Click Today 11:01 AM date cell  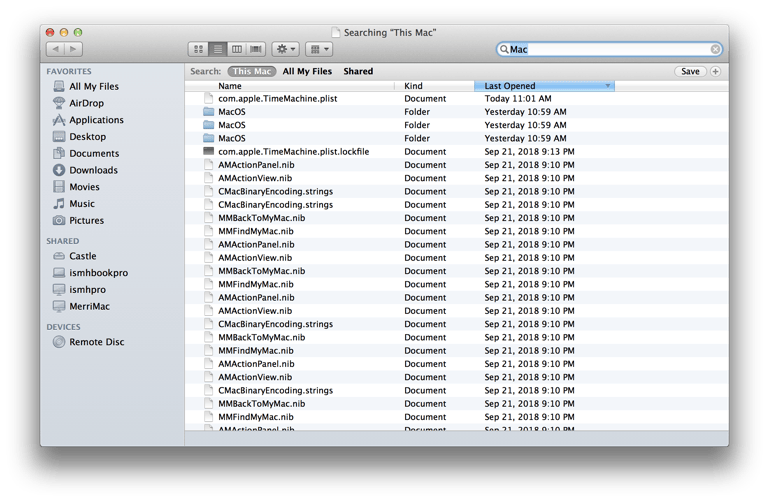[x=518, y=99]
